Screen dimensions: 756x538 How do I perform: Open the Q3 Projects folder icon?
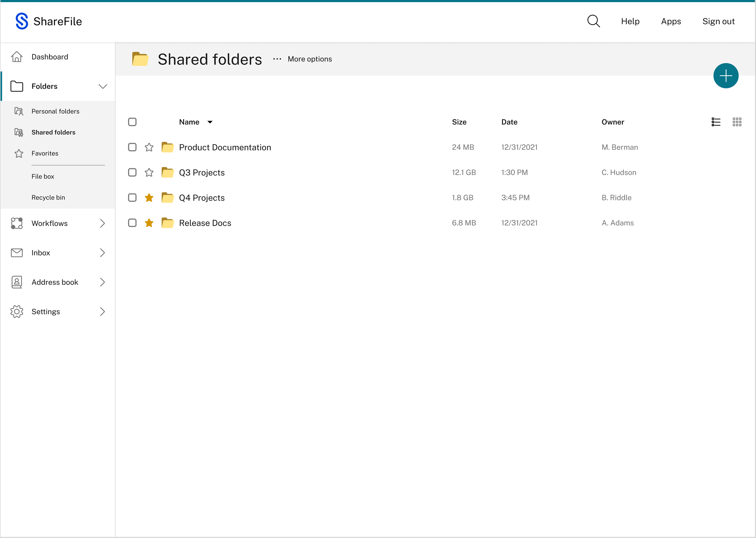pos(168,172)
